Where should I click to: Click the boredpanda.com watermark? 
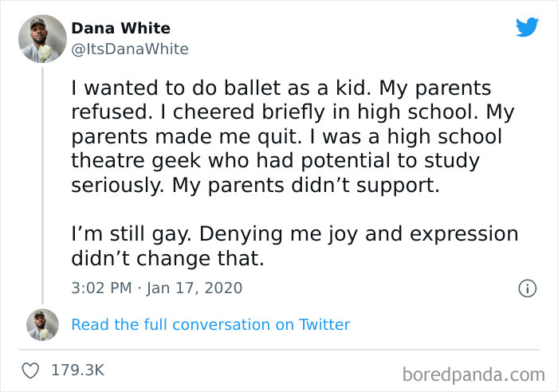tap(472, 372)
